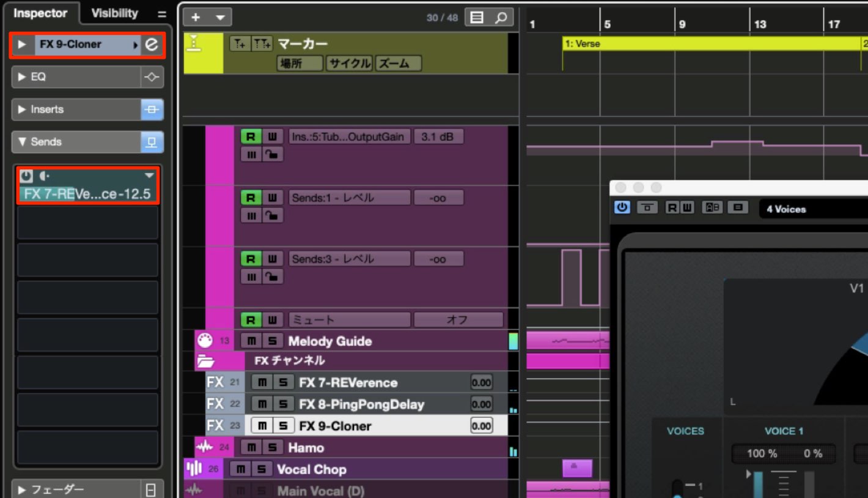Click the サイクル marker button
The height and width of the screenshot is (498, 868).
point(349,63)
